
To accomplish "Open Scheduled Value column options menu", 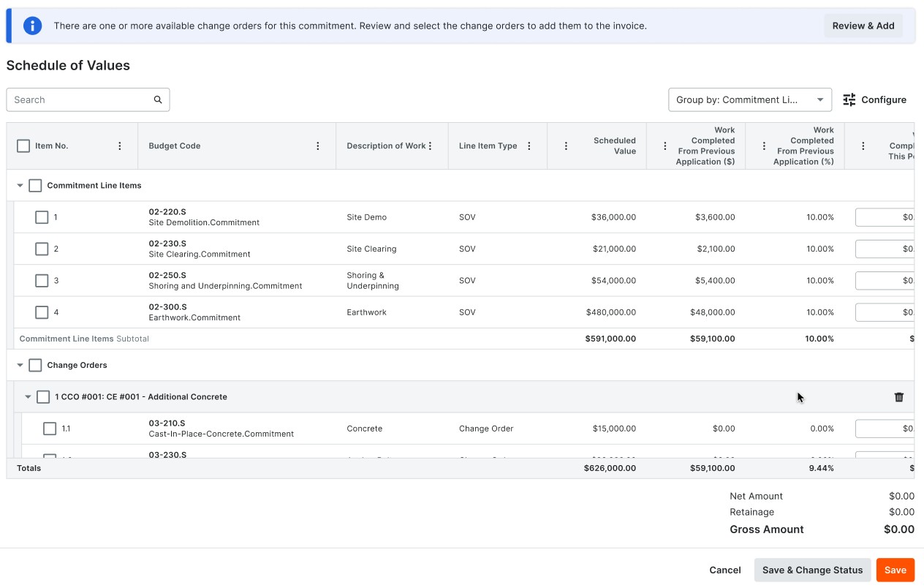I will pos(566,146).
